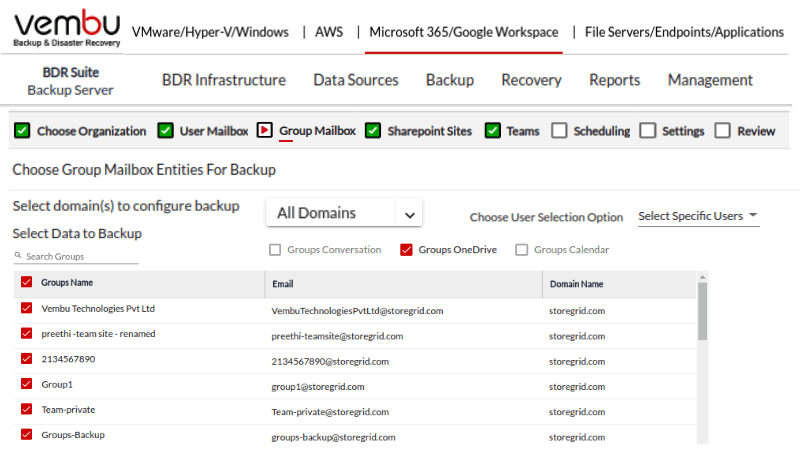This screenshot has width=800, height=450.
Task: Click the Choose Organization completed step checkmark
Action: (22, 131)
